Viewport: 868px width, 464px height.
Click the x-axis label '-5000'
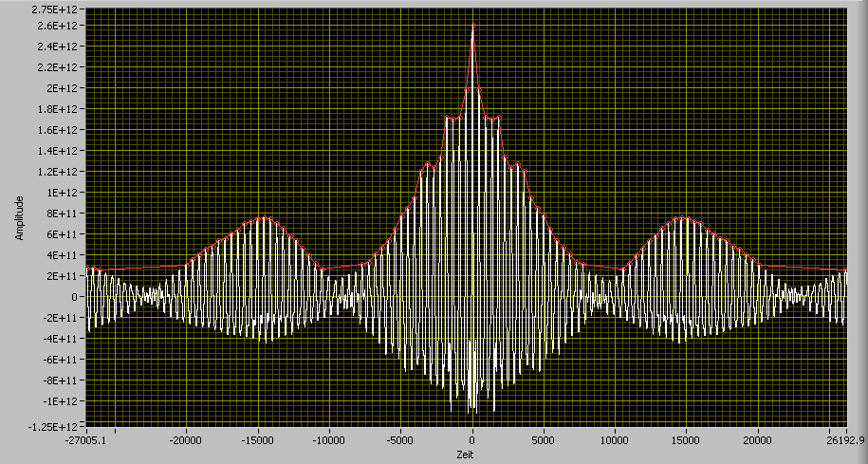click(400, 440)
